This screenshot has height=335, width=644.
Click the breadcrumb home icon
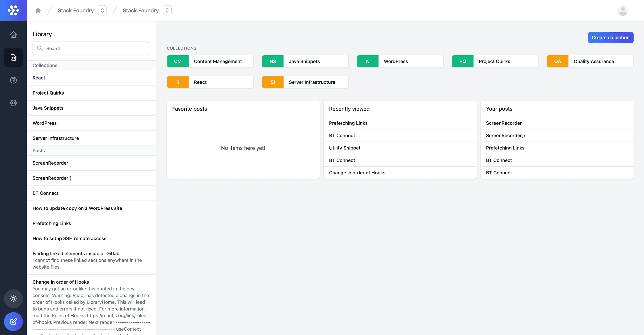point(38,10)
